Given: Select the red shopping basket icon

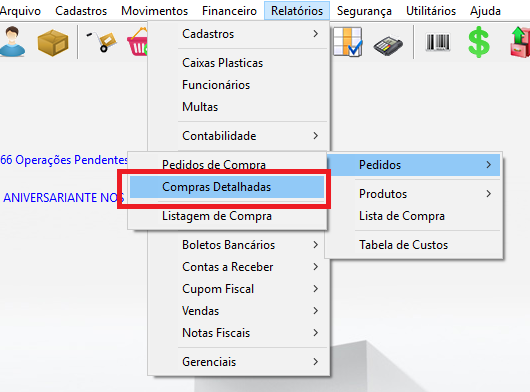Looking at the screenshot, I should pos(137,42).
